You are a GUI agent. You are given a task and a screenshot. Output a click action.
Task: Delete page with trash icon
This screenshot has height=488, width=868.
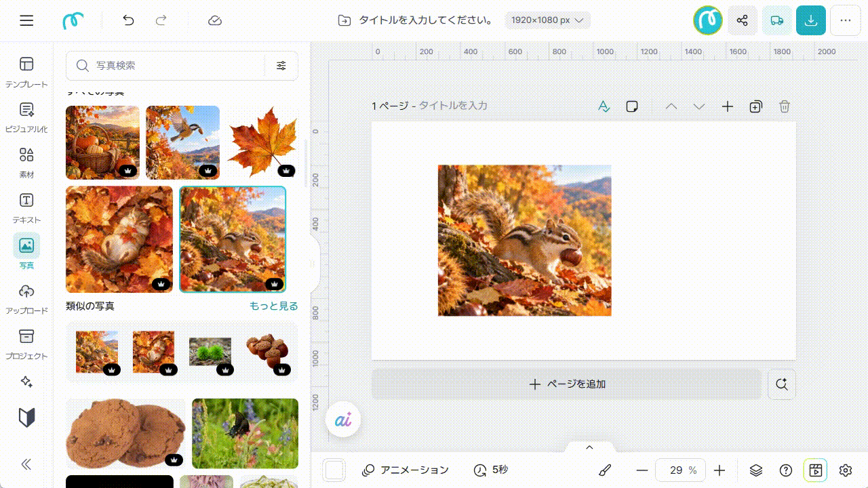pyautogui.click(x=785, y=106)
